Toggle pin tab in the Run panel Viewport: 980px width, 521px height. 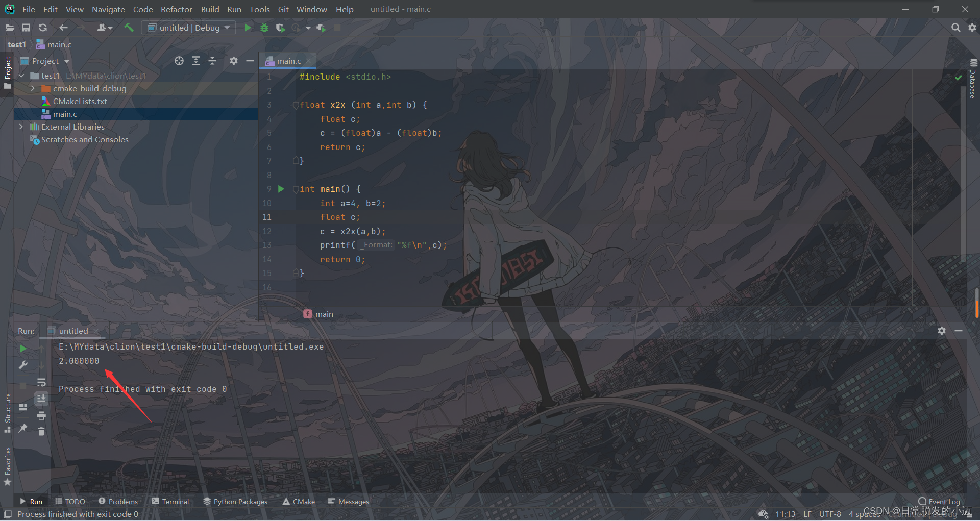(23, 428)
